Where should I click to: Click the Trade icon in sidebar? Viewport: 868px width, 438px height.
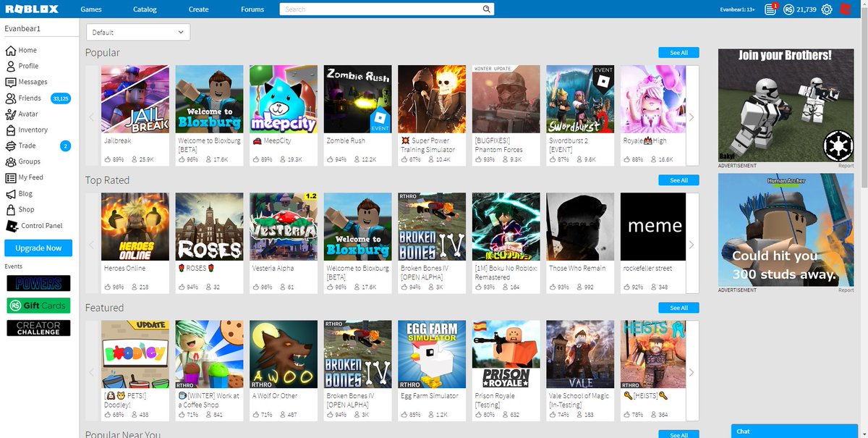(x=11, y=146)
